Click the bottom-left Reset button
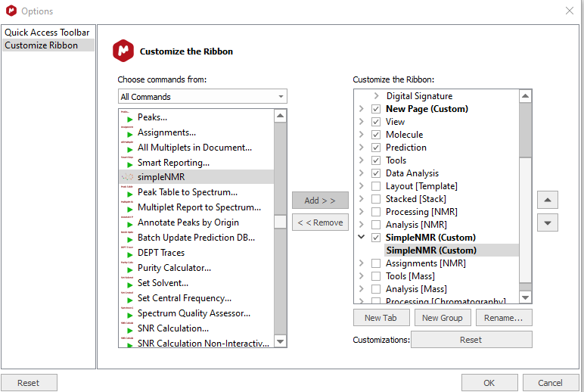The image size is (584, 392). 29,383
